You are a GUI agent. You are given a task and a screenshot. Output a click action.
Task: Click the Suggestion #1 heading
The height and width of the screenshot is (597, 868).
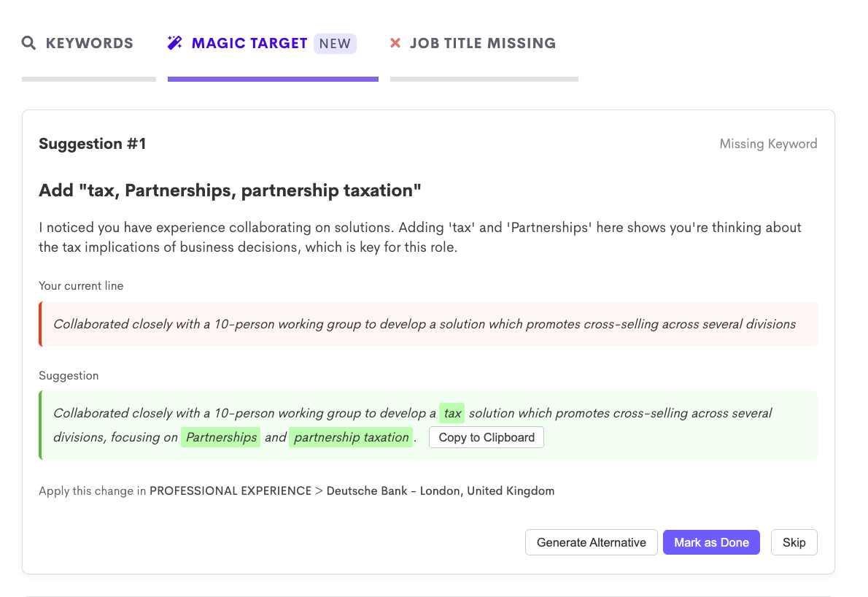pos(93,144)
